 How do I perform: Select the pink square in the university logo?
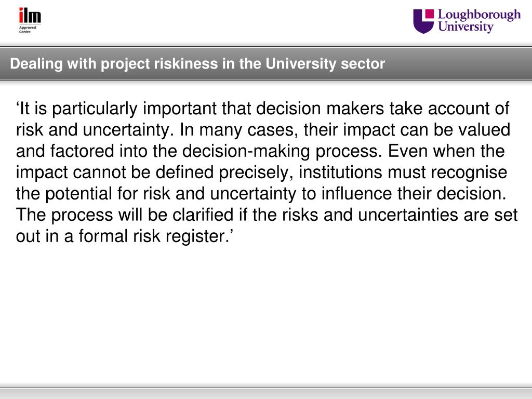point(430,14)
